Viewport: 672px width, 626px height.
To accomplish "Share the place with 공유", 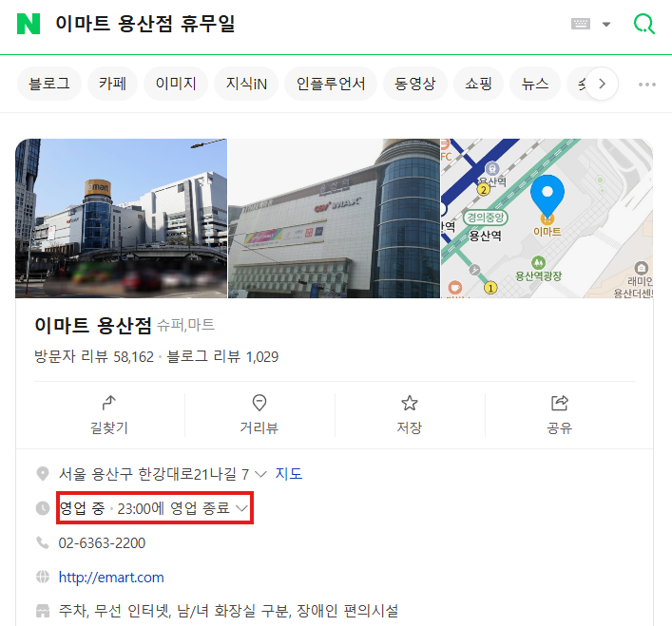I will (x=560, y=415).
